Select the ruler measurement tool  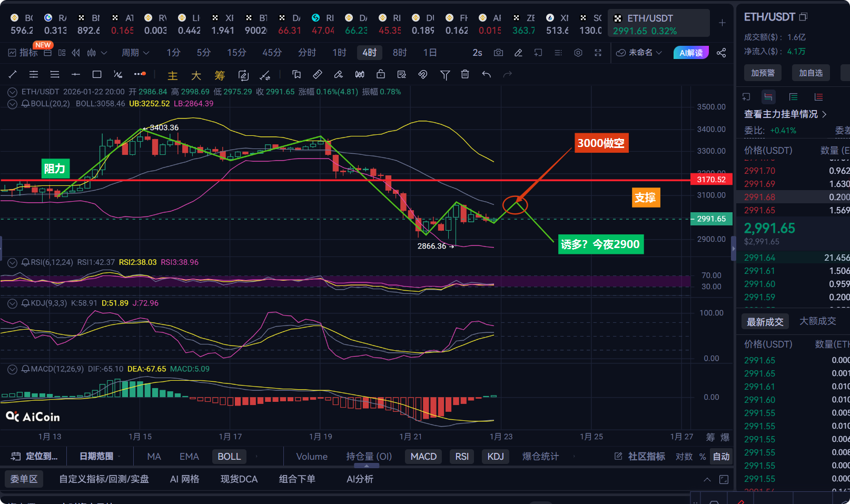tap(318, 74)
